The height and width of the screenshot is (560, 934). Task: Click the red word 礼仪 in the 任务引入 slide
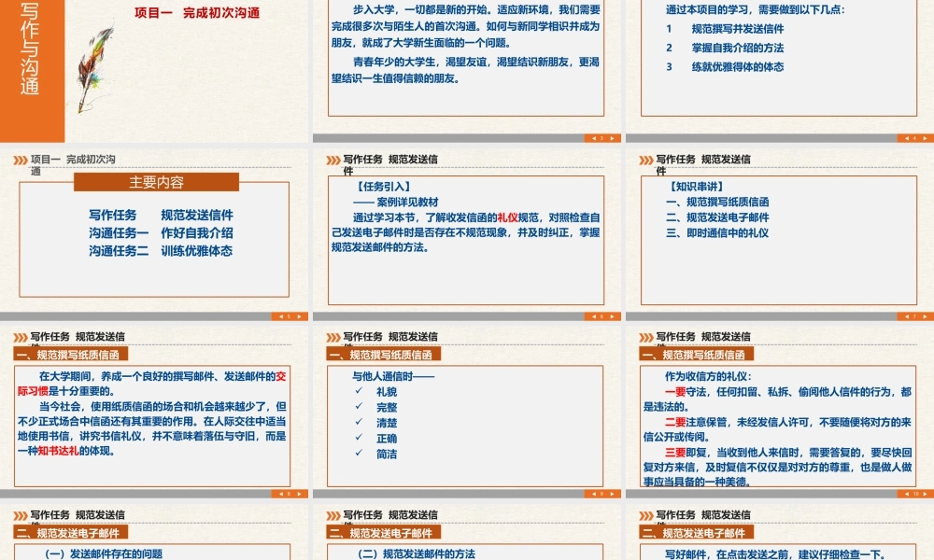[507, 217]
